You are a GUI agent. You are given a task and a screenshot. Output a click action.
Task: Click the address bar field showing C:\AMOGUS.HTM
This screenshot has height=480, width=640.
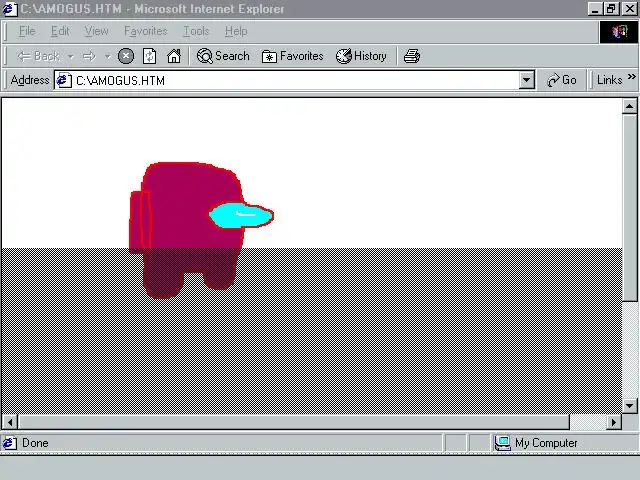(294, 80)
